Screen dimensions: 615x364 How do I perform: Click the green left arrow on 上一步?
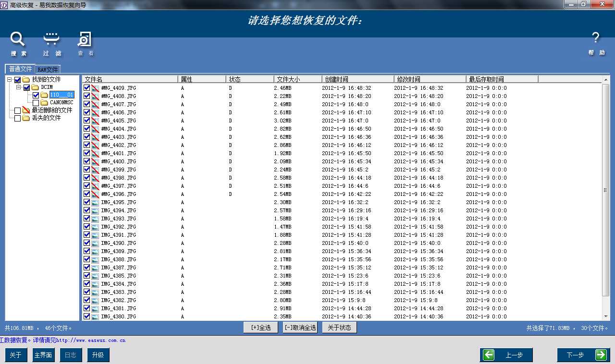click(489, 355)
